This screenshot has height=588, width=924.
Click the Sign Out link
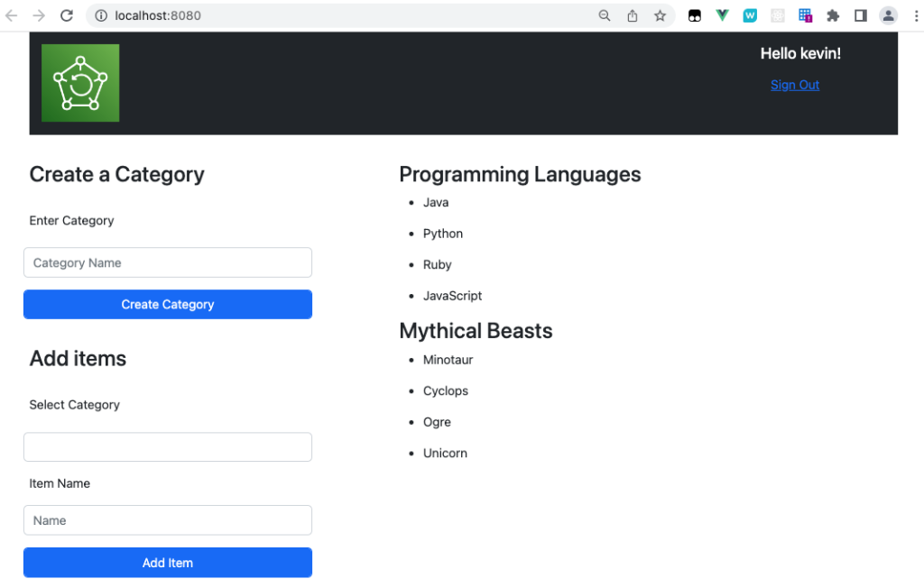(x=794, y=84)
